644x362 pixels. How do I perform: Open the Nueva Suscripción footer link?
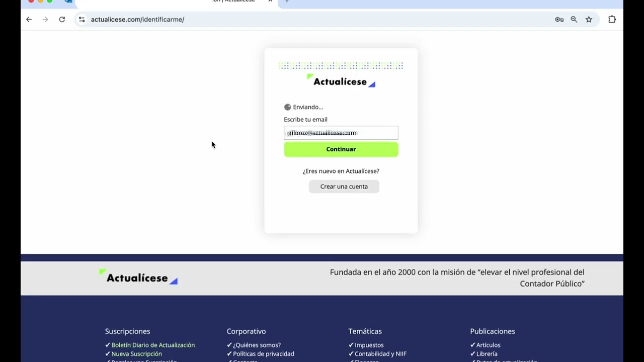click(x=136, y=354)
